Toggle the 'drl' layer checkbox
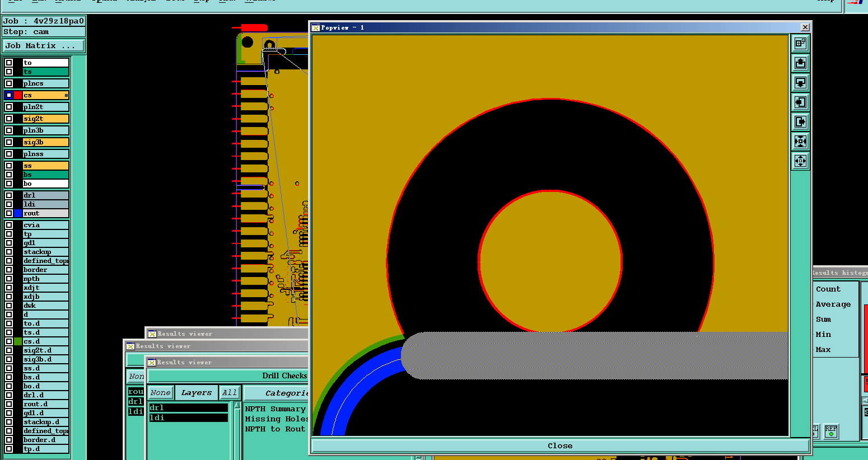This screenshot has width=868, height=460. (x=9, y=195)
